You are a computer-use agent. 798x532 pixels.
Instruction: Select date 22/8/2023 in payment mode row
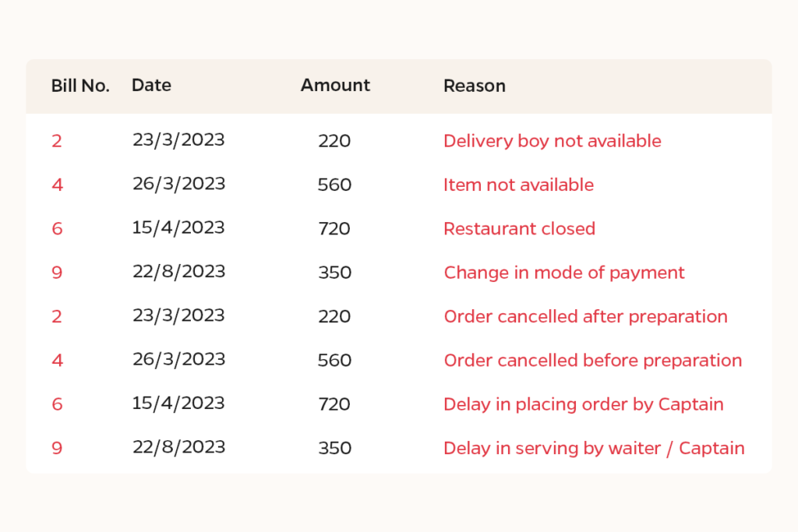point(178,272)
